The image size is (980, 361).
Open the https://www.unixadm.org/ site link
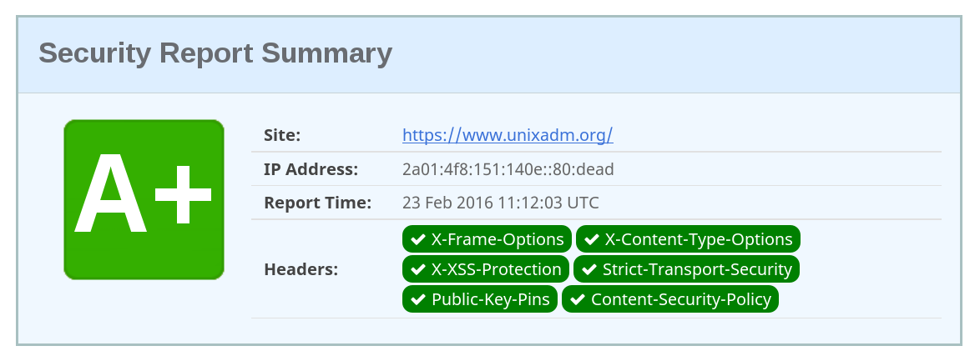(508, 135)
